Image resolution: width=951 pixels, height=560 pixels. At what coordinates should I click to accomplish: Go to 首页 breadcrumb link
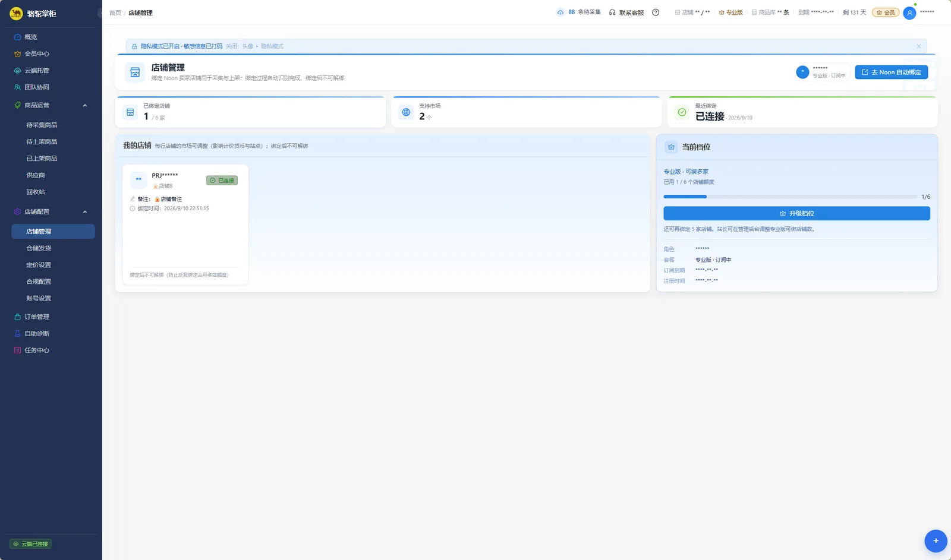(115, 12)
